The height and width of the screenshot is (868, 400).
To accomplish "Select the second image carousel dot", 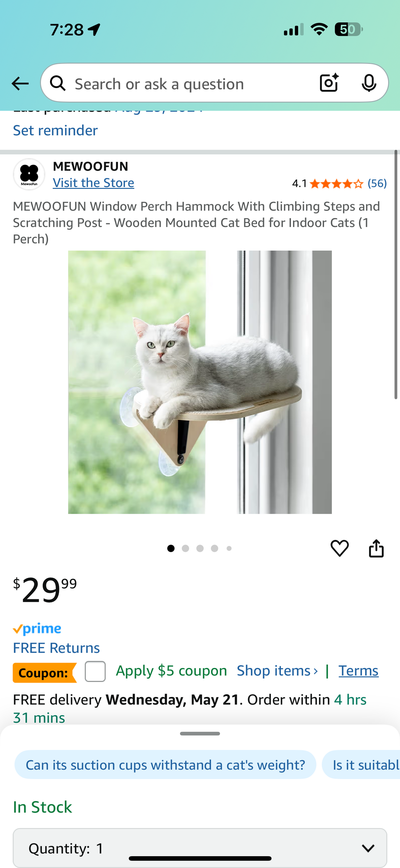I will (x=185, y=548).
